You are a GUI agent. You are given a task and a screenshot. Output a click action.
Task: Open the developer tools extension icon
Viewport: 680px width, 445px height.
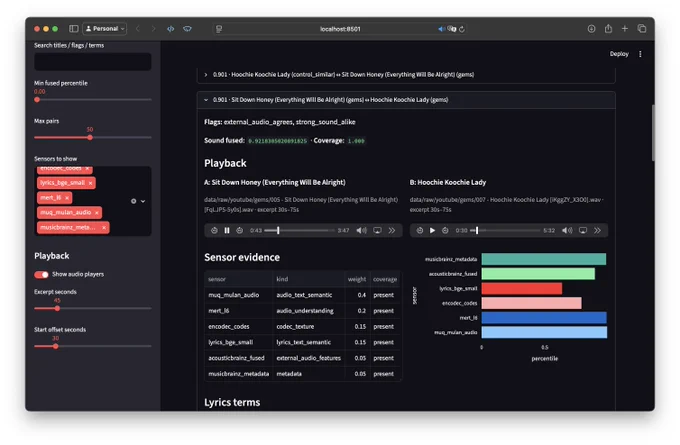[170, 29]
